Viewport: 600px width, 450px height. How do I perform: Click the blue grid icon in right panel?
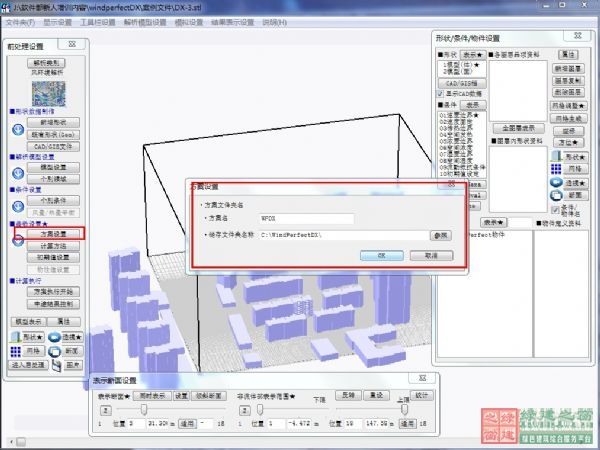(556, 170)
